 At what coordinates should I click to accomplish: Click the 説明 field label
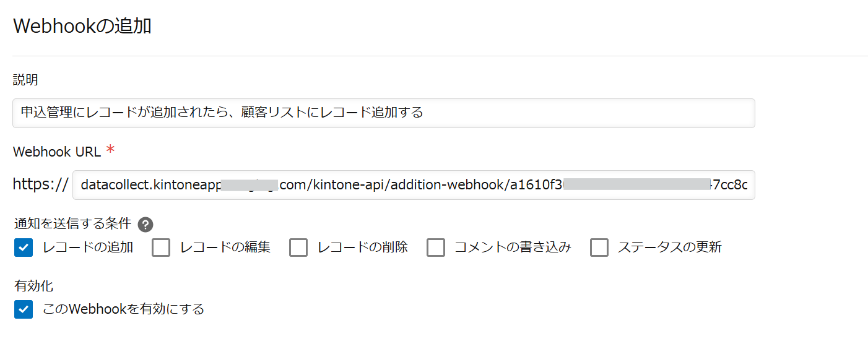coord(25,80)
